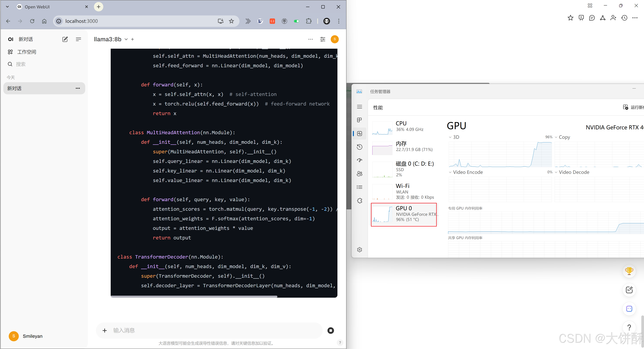Expand the 3D graph engine dropdown

(450, 137)
